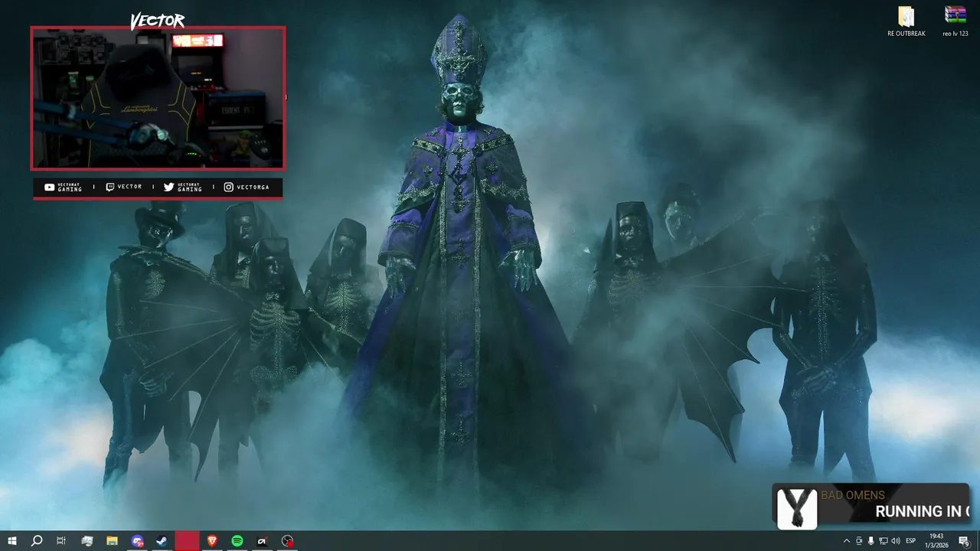Image resolution: width=980 pixels, height=551 pixels.
Task: Open the taskbar app left of File Explorer
Action: 87,541
